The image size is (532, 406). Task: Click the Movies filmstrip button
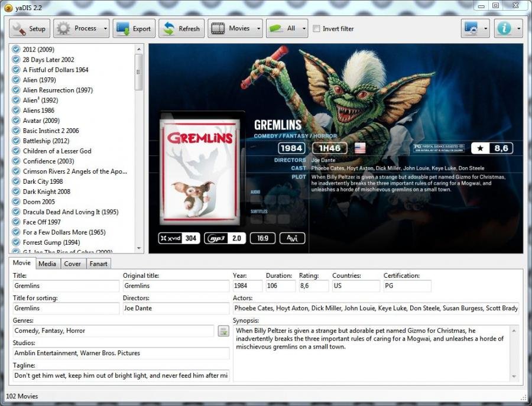coord(231,28)
